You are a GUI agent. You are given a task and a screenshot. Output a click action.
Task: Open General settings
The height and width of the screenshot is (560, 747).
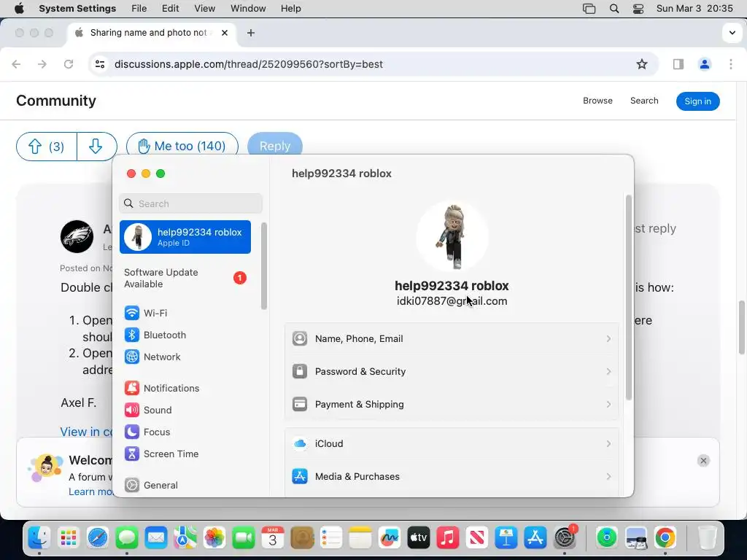pos(151,485)
